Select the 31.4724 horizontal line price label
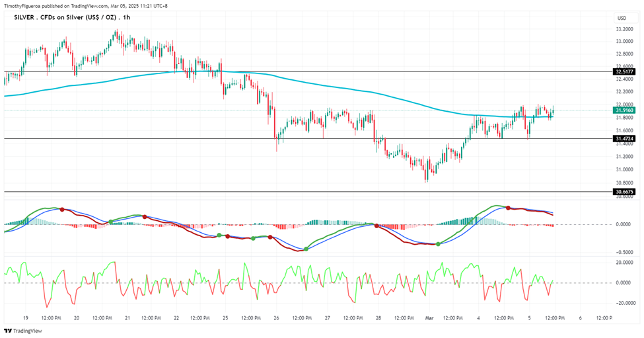The image size is (644, 338). 625,138
